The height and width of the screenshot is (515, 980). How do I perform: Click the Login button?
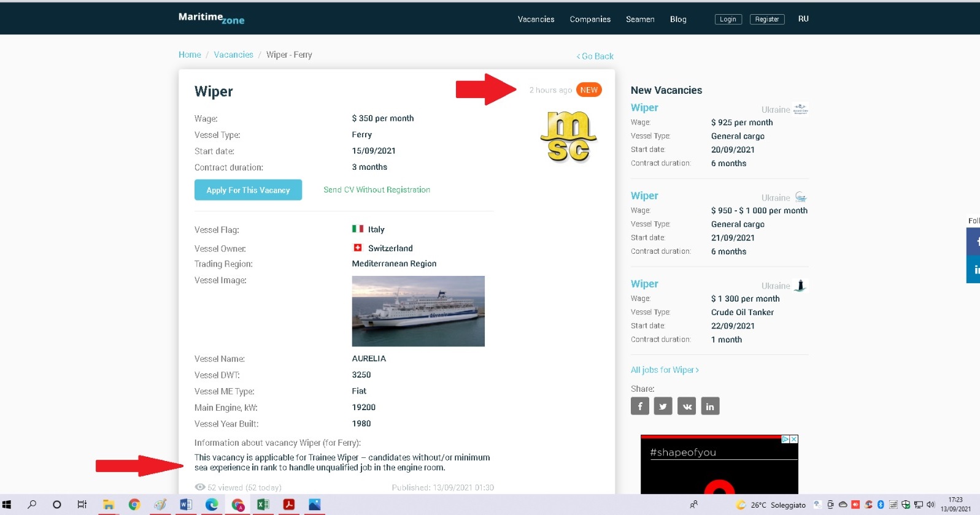[728, 19]
